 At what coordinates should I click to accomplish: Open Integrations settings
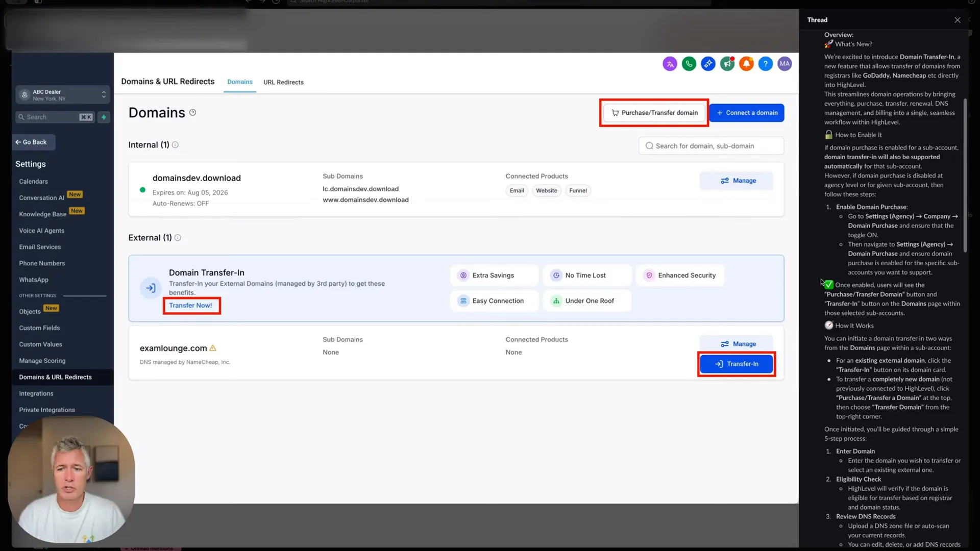coord(36,393)
